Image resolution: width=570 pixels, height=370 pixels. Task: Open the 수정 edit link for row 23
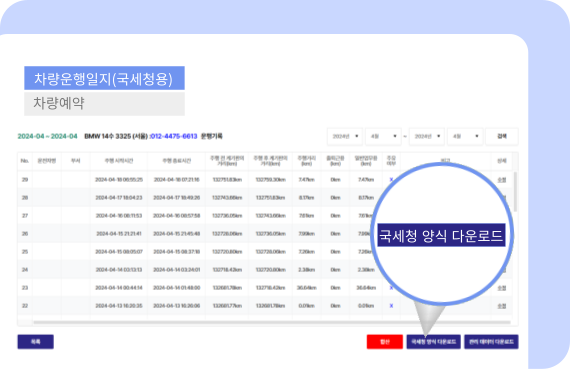click(502, 288)
